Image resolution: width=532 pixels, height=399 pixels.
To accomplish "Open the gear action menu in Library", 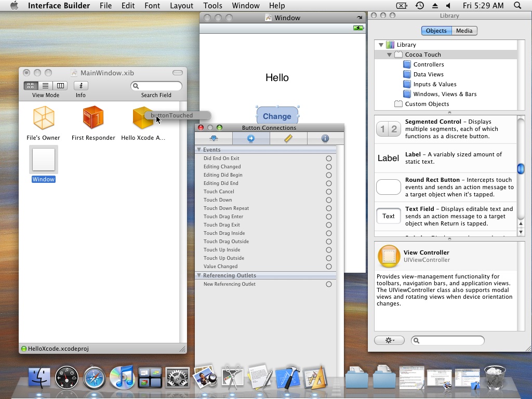I will (390, 340).
